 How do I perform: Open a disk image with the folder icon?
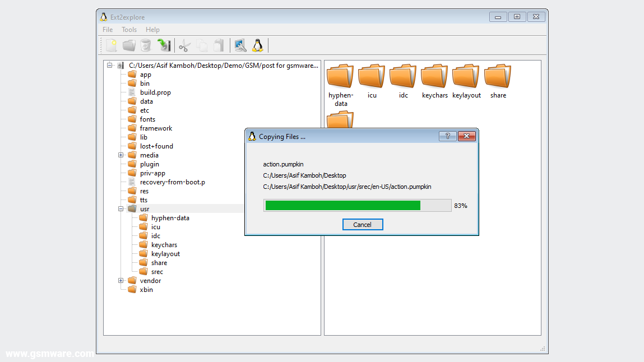pos(128,45)
